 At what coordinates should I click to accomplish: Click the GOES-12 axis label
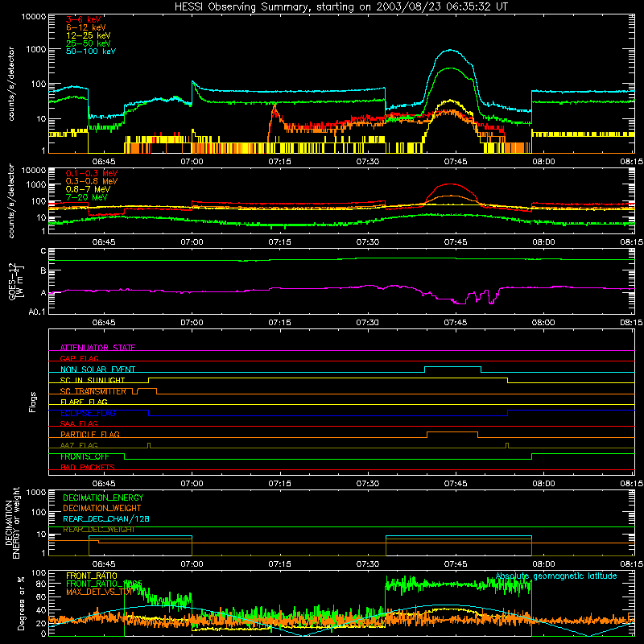coord(15,282)
